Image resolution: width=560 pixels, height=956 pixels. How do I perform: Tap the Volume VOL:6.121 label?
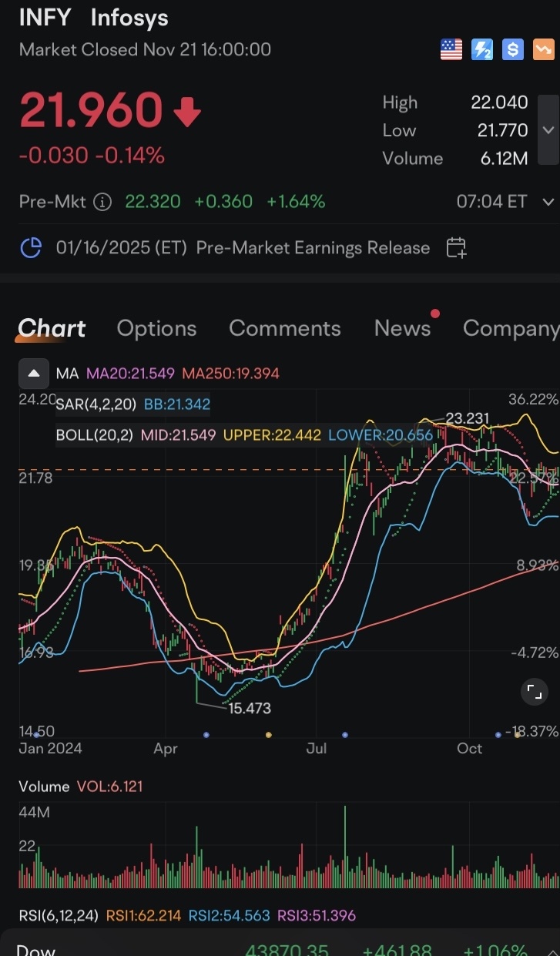(81, 787)
